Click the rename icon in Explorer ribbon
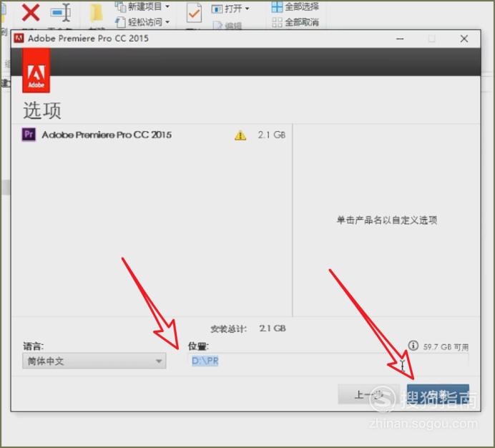Image resolution: width=495 pixels, height=448 pixels. (60, 13)
